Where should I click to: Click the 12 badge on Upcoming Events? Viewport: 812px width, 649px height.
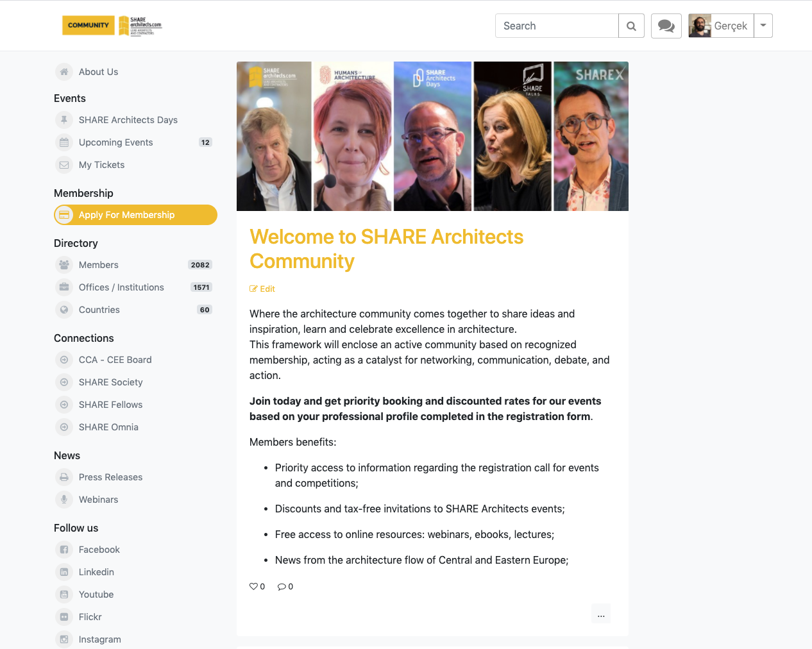[205, 142]
